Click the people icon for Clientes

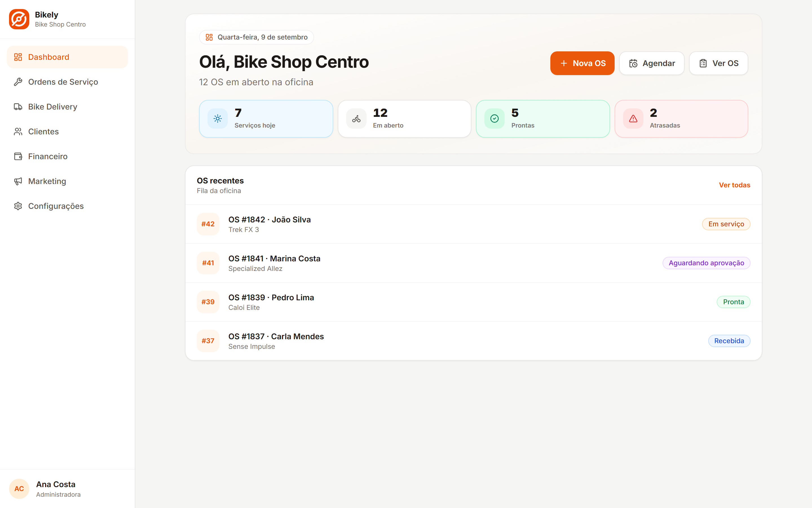click(18, 132)
